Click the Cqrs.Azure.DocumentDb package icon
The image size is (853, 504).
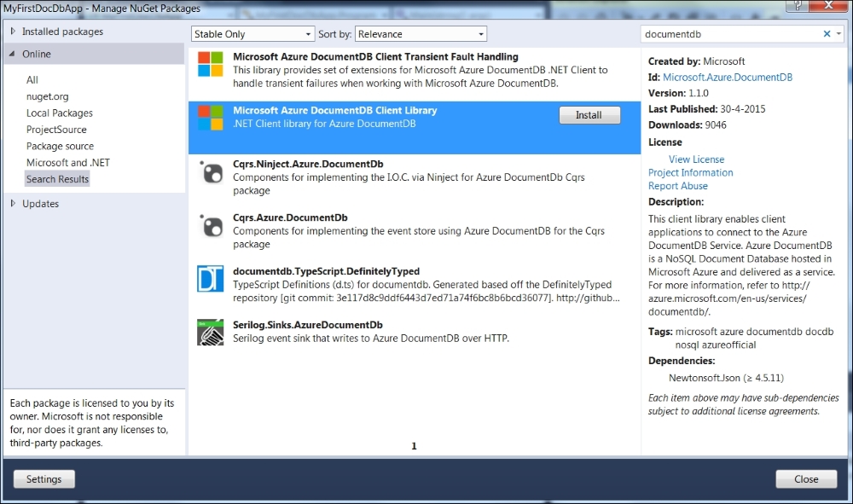pyautogui.click(x=211, y=226)
